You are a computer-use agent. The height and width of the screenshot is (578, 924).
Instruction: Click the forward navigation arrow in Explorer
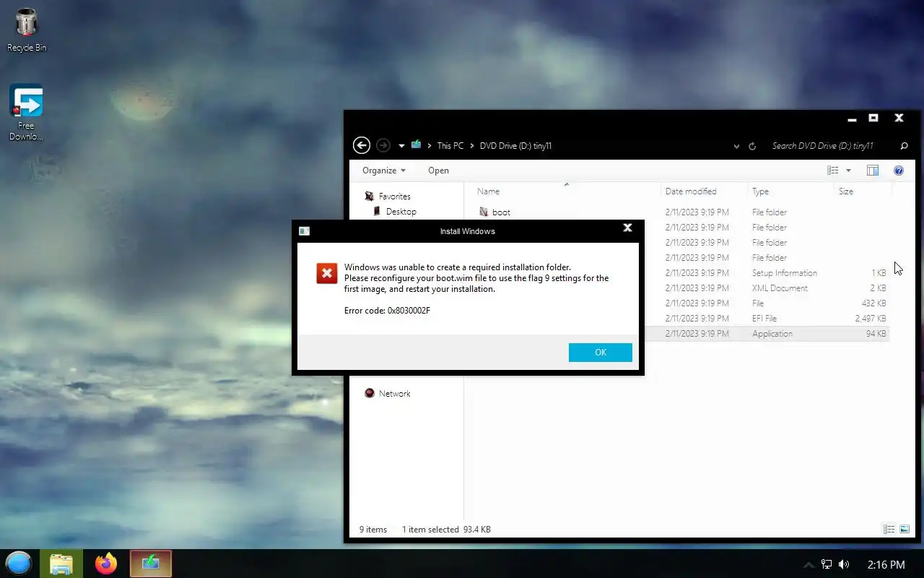pos(383,145)
